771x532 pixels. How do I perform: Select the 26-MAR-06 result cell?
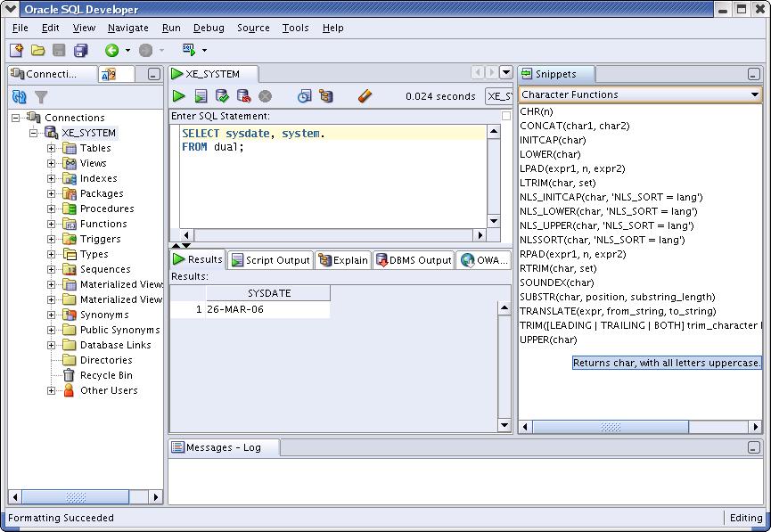pos(267,309)
